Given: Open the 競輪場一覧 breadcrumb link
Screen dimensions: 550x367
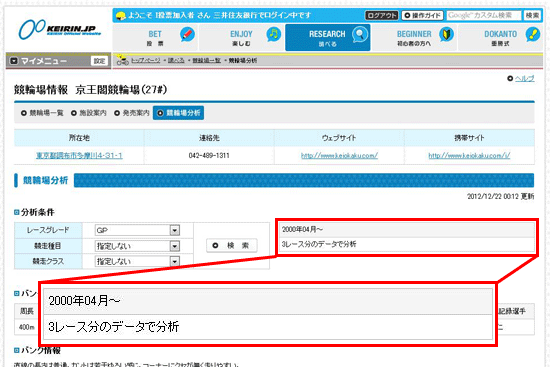Looking at the screenshot, I should tap(207, 60).
